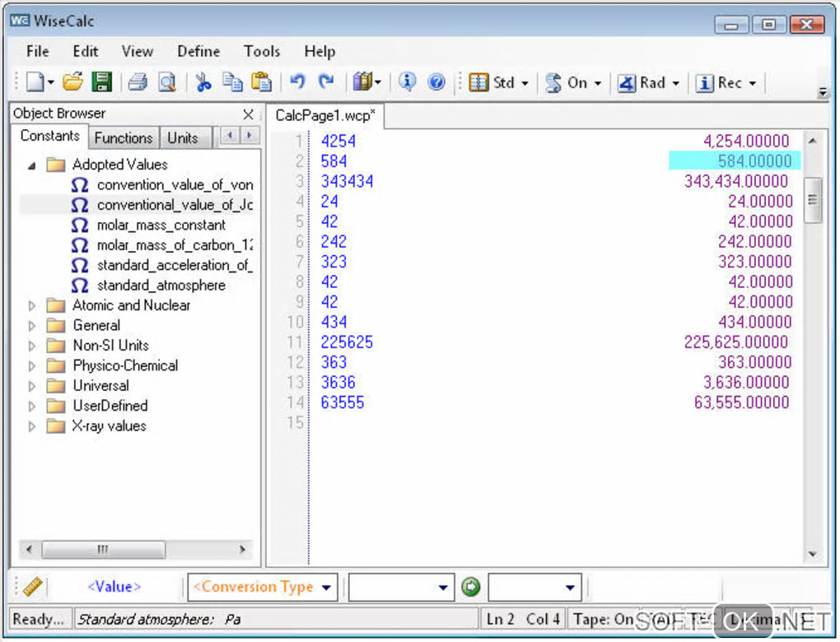Image resolution: width=840 pixels, height=642 pixels.
Task: Toggle the ruler icon in conversion bar
Action: pyautogui.click(x=33, y=587)
